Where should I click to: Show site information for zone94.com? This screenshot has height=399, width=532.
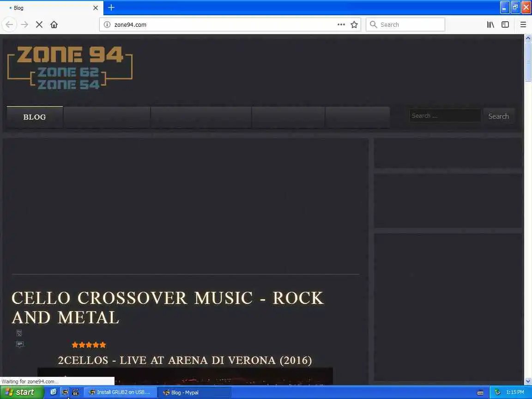coord(107,24)
